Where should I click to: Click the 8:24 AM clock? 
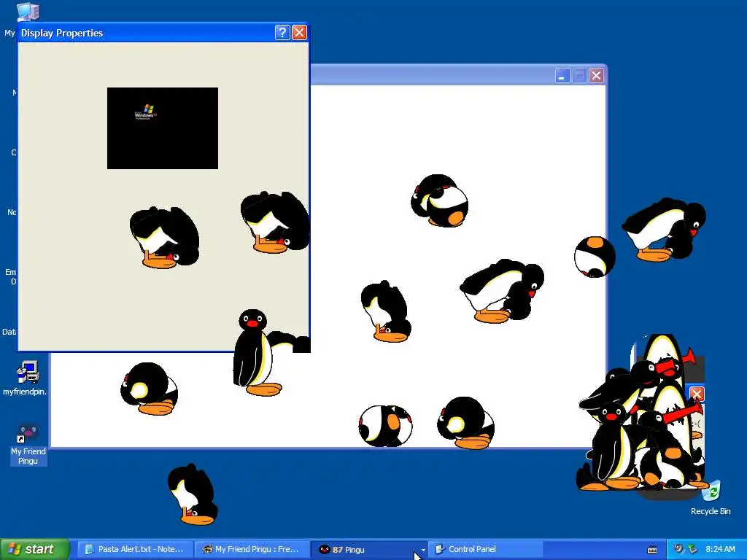[x=720, y=549]
